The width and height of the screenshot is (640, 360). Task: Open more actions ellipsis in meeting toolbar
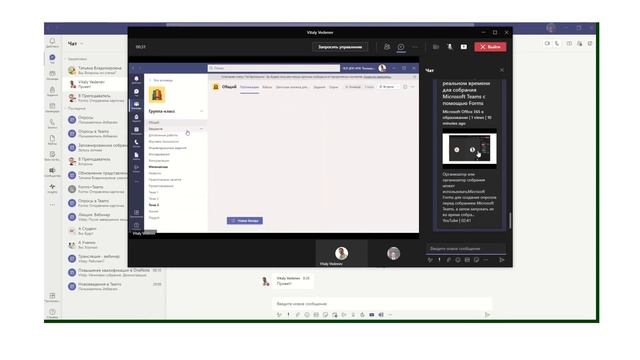[x=415, y=47]
